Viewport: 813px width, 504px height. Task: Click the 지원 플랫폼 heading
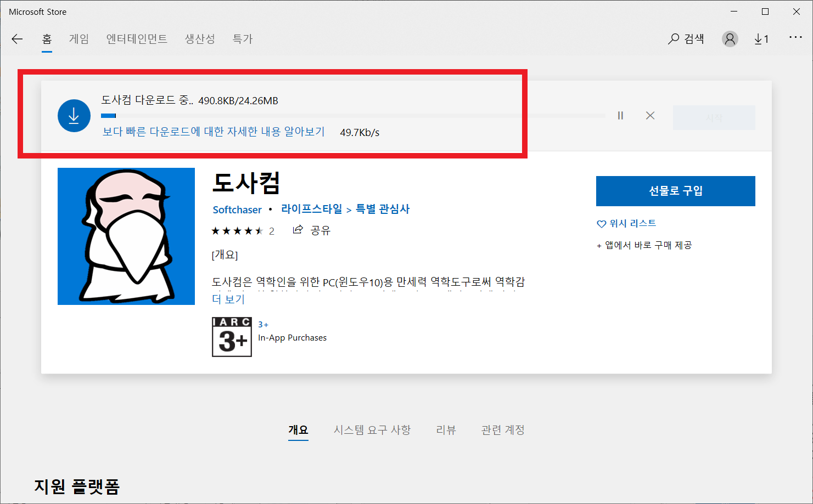click(77, 486)
